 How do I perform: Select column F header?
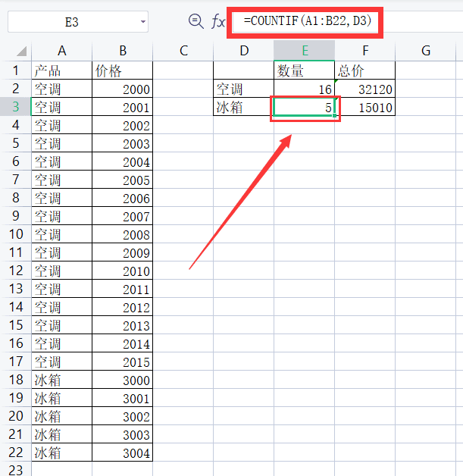point(365,51)
